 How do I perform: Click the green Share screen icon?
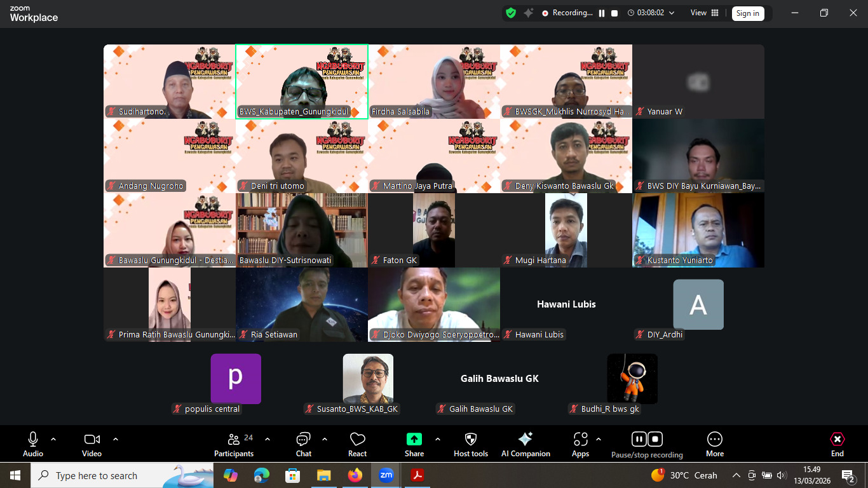click(414, 440)
